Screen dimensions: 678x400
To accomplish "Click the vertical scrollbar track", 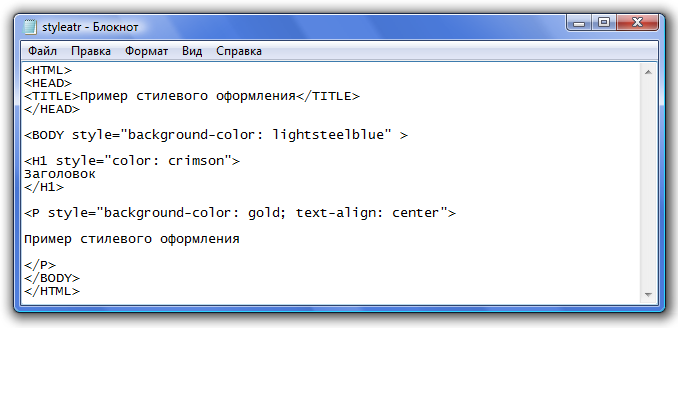I will [648, 183].
